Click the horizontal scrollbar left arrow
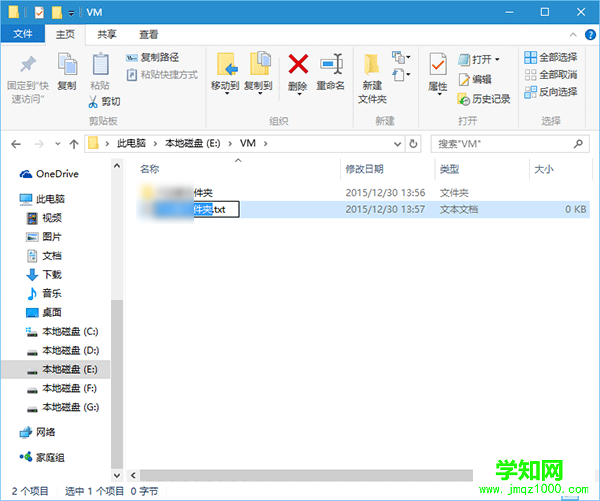Viewport: 600px width, 501px height. (133, 475)
